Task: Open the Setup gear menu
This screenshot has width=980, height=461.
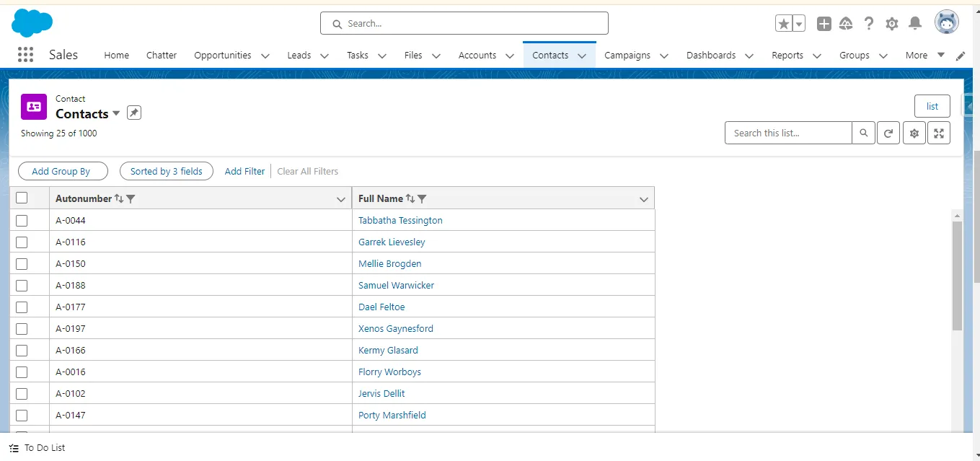Action: [892, 23]
